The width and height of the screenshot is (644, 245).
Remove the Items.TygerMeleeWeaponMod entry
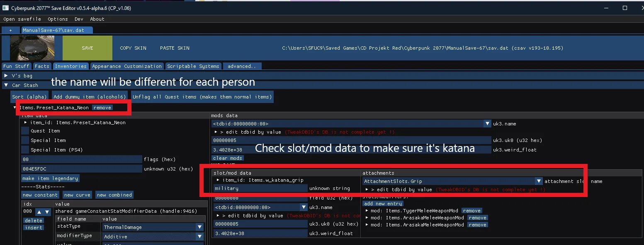point(471,210)
